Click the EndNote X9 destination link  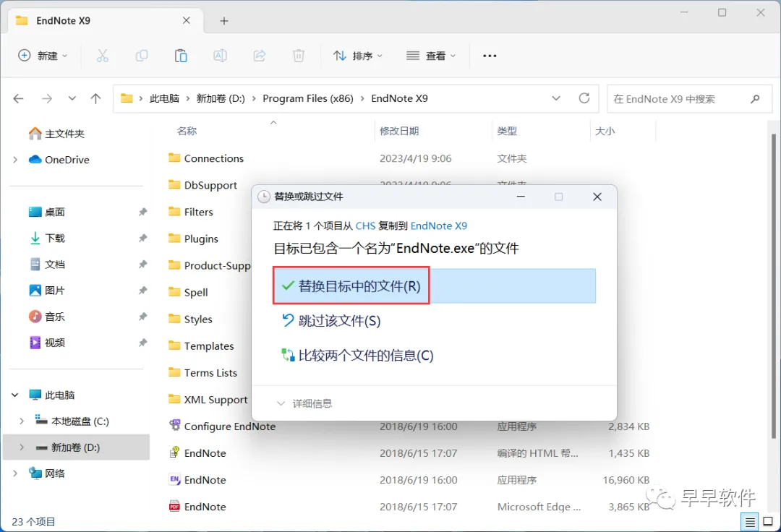(x=439, y=226)
